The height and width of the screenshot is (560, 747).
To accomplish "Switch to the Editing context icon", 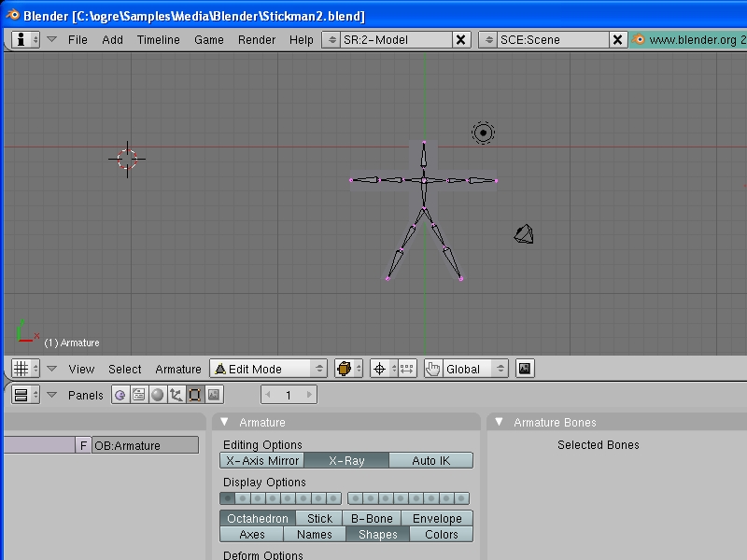I will coord(195,395).
